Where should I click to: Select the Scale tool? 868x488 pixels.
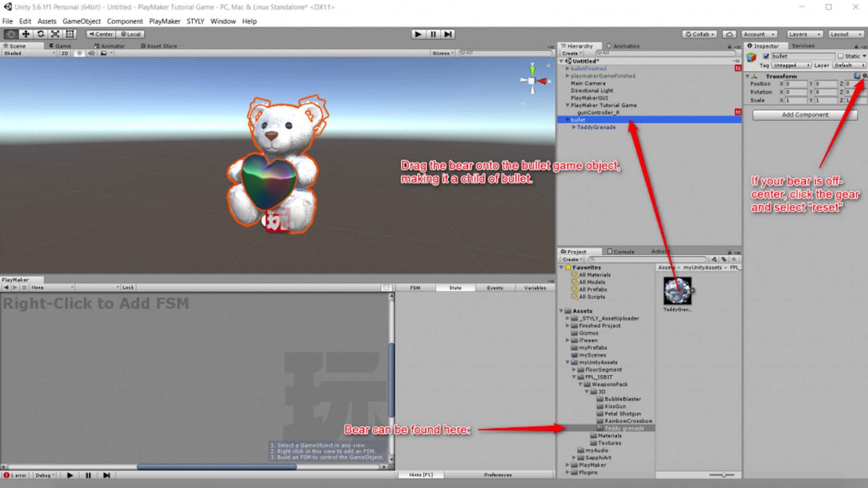[55, 34]
